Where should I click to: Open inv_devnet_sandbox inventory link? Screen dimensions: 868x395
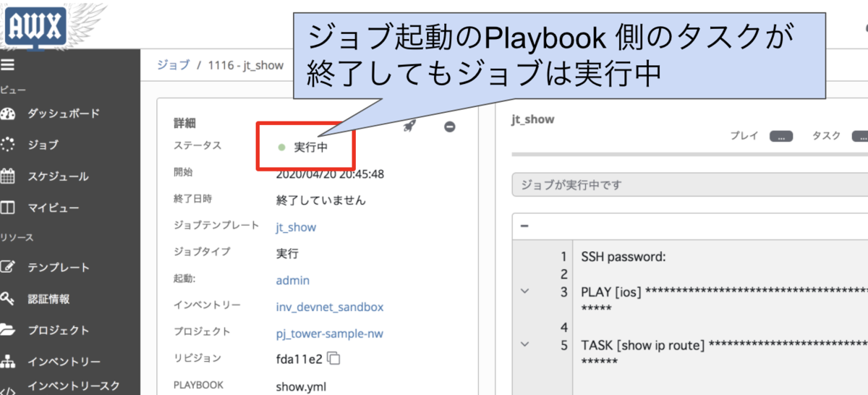click(330, 307)
